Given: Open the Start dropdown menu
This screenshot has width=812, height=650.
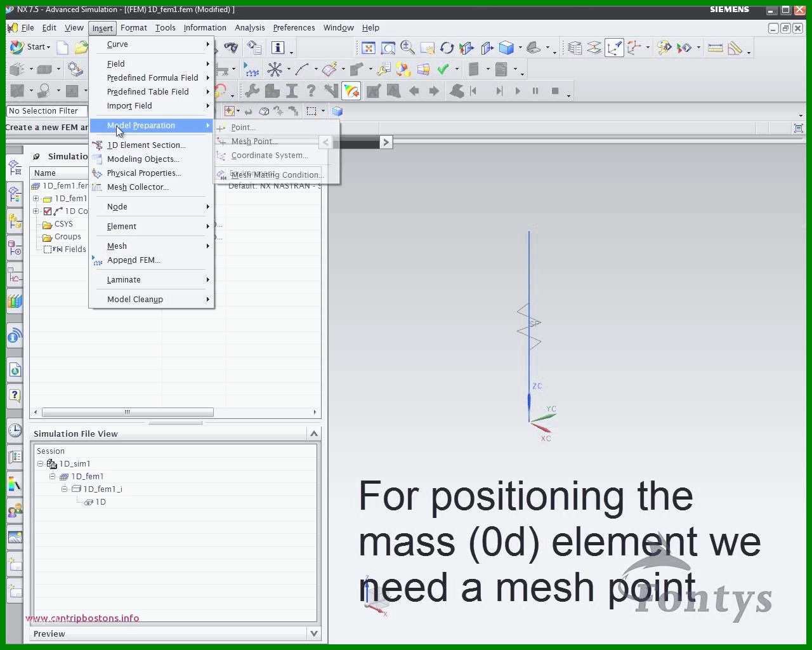Looking at the screenshot, I should [30, 47].
